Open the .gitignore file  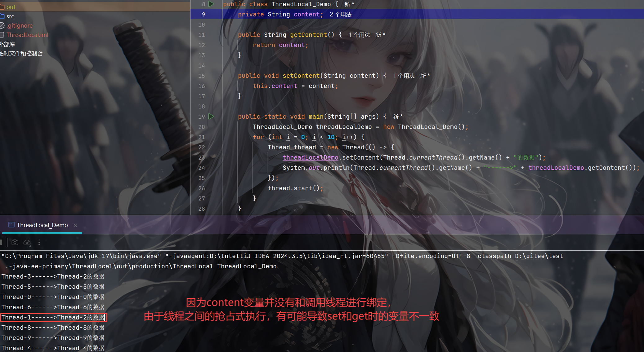pos(19,25)
